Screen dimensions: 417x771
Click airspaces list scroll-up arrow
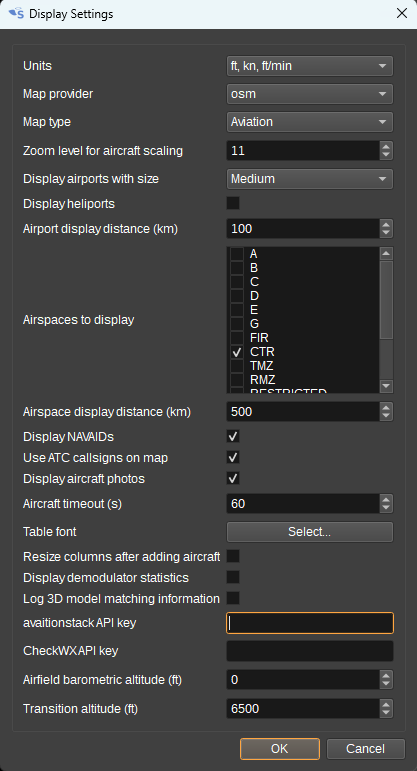tap(387, 254)
